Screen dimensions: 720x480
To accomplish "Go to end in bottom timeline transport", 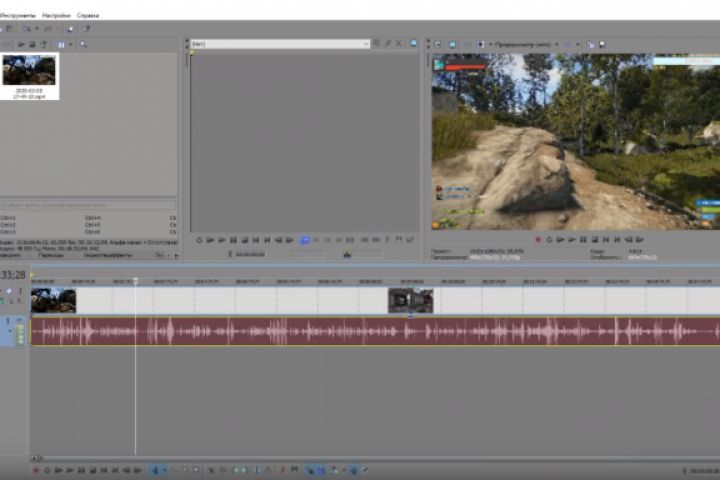I will pyautogui.click(x=115, y=470).
